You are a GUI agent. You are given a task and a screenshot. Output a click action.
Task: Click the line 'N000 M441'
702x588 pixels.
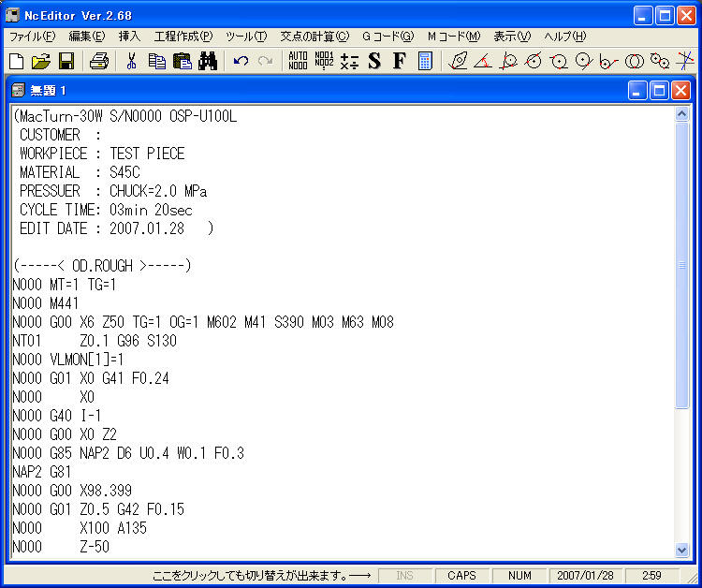click(46, 303)
